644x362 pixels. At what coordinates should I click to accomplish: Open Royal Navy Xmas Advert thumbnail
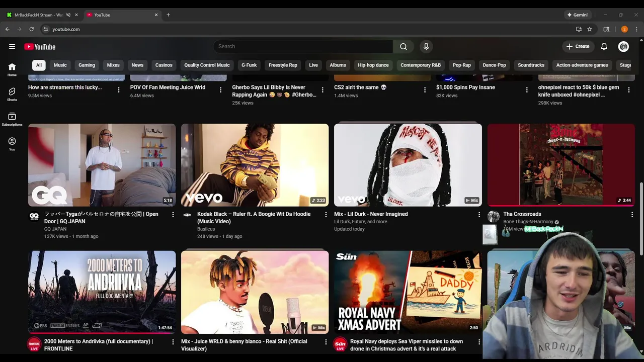408,292
